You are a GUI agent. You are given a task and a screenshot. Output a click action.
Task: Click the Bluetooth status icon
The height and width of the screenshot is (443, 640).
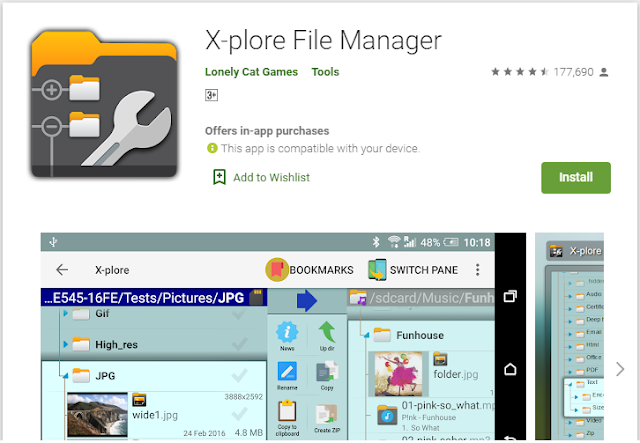click(x=376, y=242)
